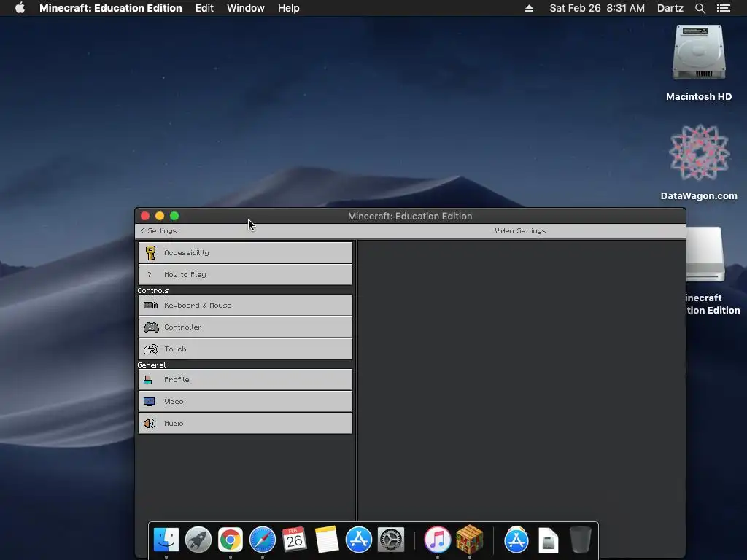The height and width of the screenshot is (560, 747).
Task: Click the Profile avatar icon
Action: coord(147,379)
